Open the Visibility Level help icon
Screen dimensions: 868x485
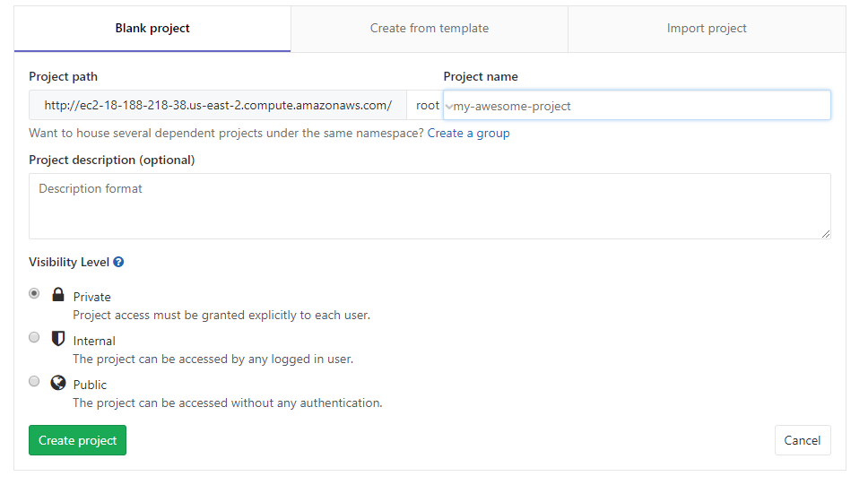(x=118, y=263)
